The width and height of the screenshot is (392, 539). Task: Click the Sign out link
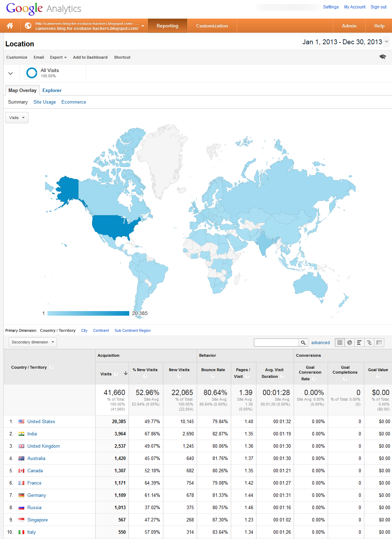[379, 7]
